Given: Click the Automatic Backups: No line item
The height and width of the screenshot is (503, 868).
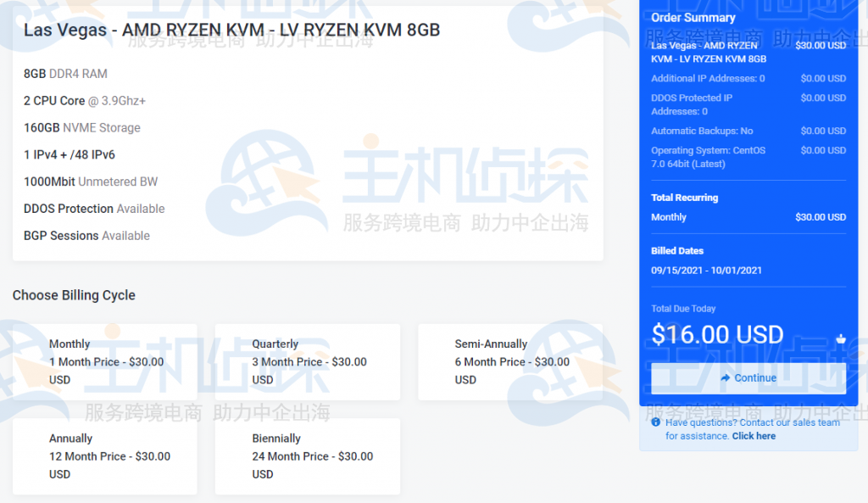Looking at the screenshot, I should click(x=704, y=131).
